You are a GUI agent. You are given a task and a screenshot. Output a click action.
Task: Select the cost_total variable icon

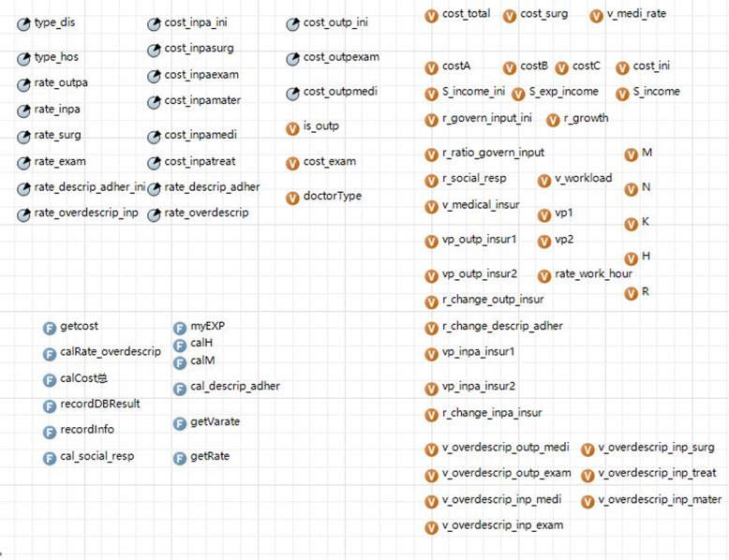pyautogui.click(x=431, y=15)
